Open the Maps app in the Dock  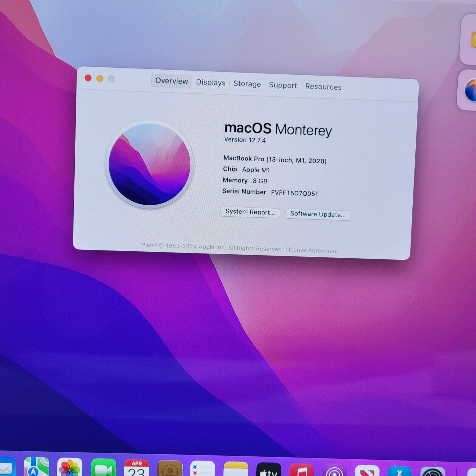point(36,467)
